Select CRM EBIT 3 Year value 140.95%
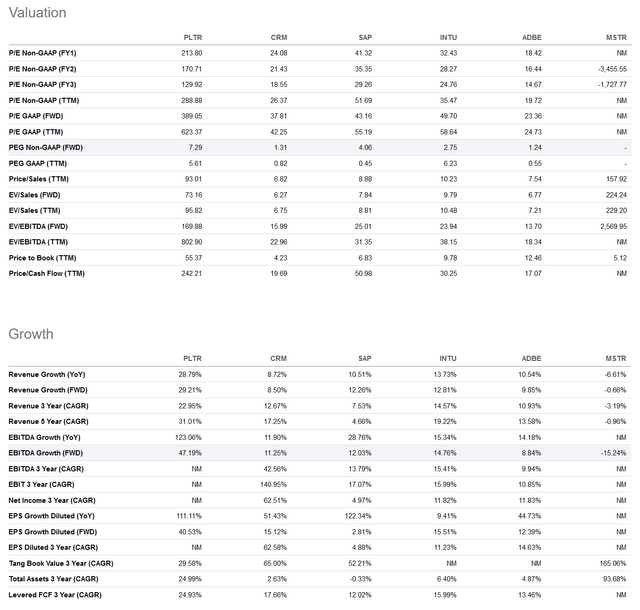This screenshot has width=640, height=610. tap(273, 484)
